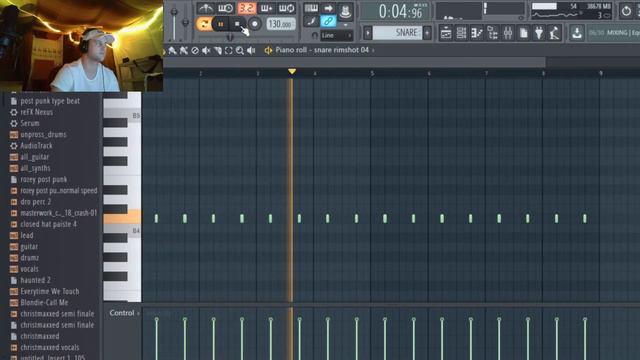This screenshot has width=640, height=360.
Task: Click the piano roll horizontal scrollbar
Action: (354, 62)
